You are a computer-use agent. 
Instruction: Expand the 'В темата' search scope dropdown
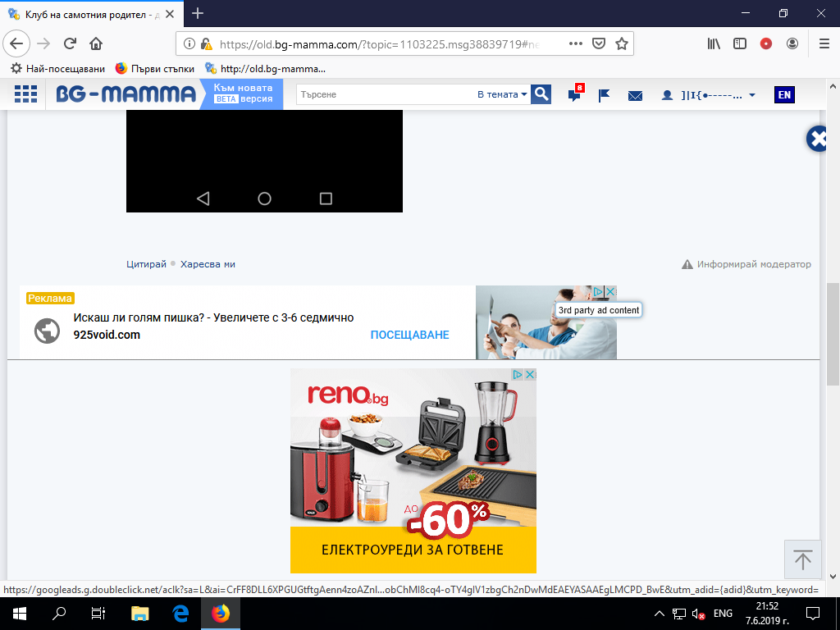pos(502,94)
